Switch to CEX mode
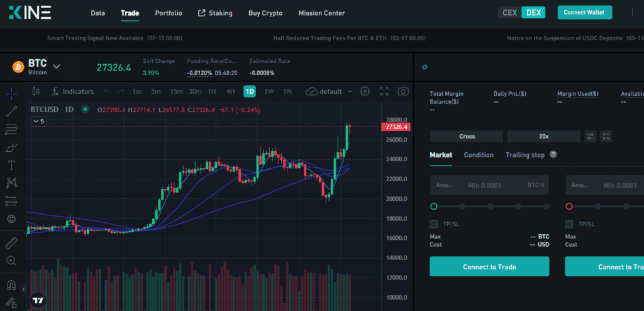 (509, 13)
